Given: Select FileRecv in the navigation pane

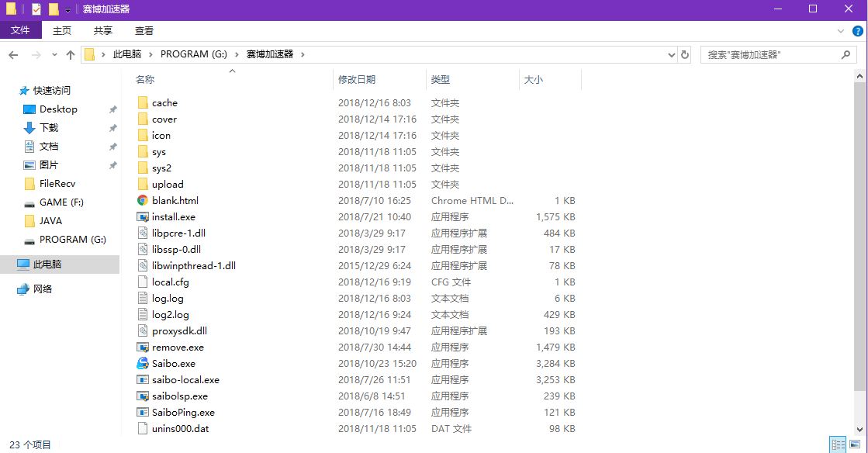Looking at the screenshot, I should tap(57, 183).
